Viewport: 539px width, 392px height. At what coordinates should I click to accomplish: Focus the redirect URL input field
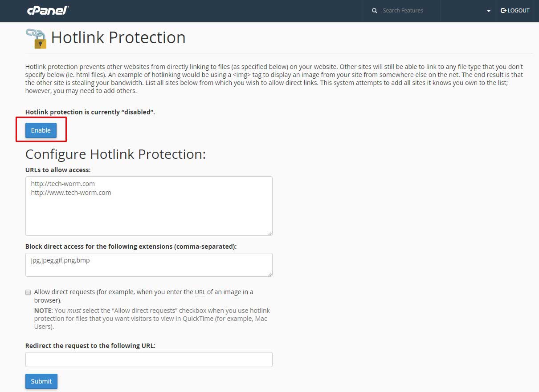tap(149, 360)
